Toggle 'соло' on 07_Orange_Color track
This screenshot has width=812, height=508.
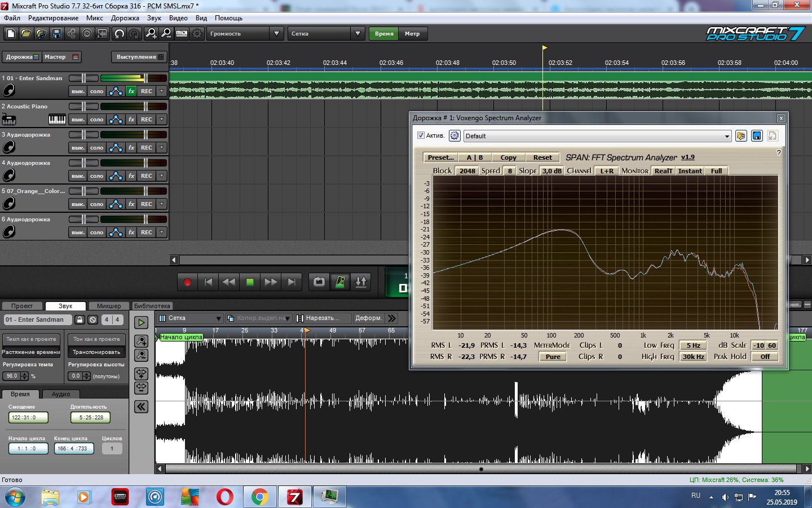click(96, 204)
